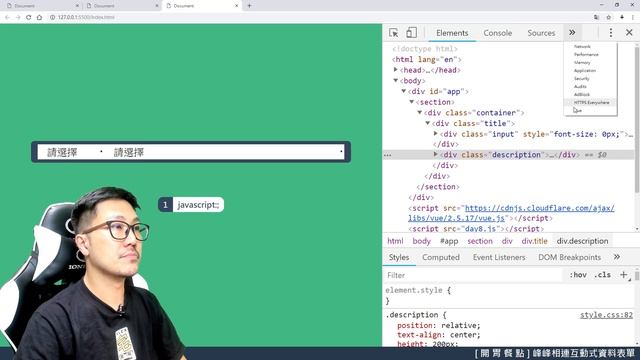Choose AdBlock from the overflow menu
The width and height of the screenshot is (640, 360).
(582, 94)
